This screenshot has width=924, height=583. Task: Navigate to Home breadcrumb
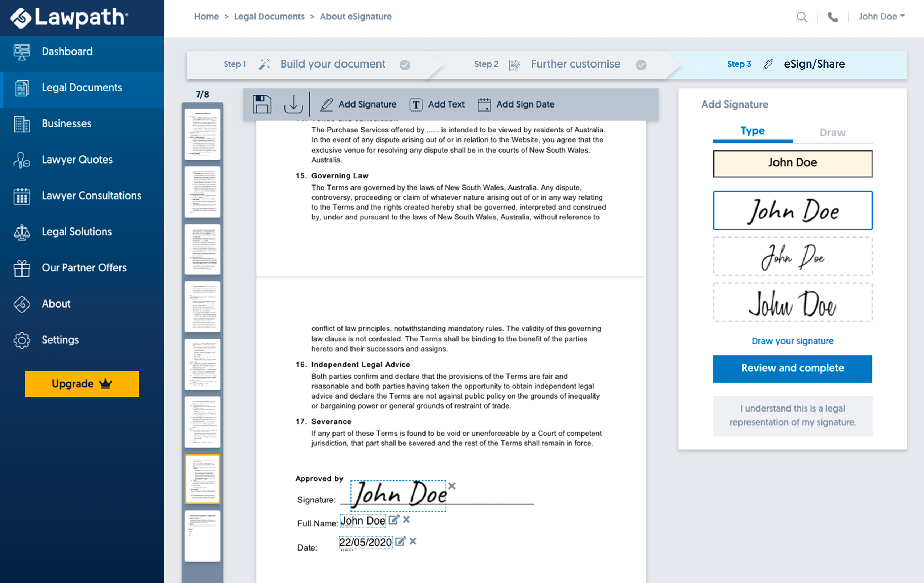[x=206, y=17]
